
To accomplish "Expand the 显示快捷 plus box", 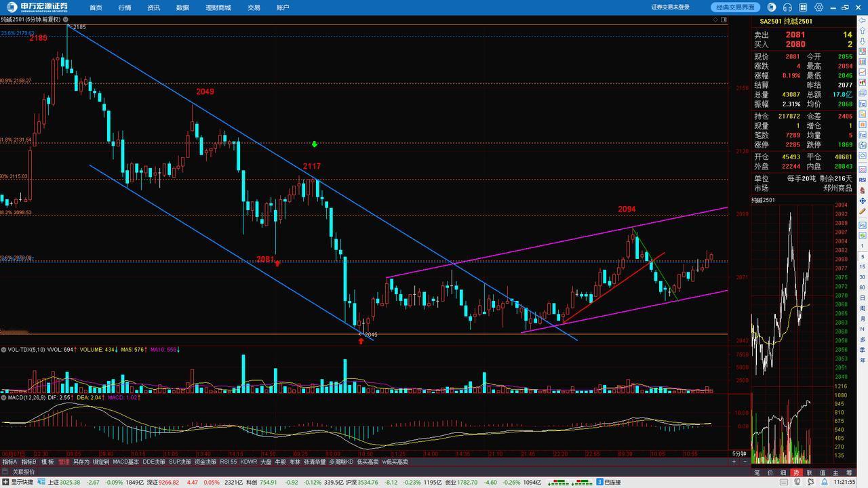I will [x=5, y=482].
